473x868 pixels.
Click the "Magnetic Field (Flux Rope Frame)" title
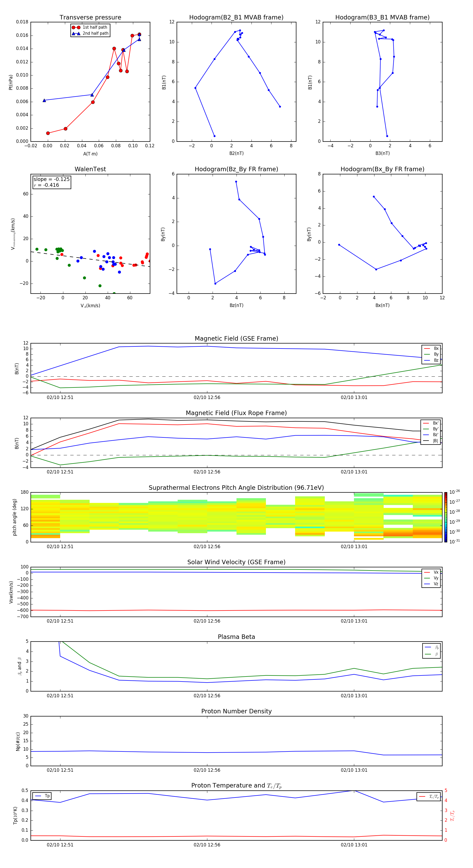click(x=236, y=413)
